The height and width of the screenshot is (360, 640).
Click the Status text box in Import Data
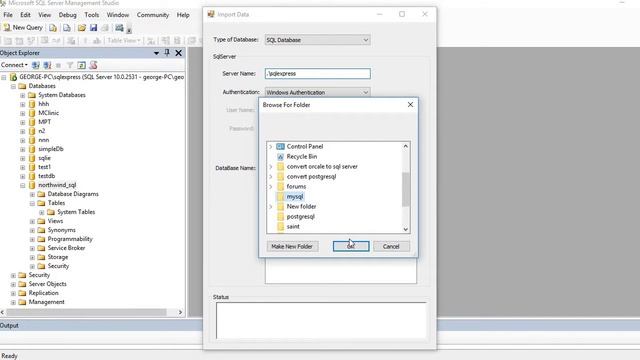(x=321, y=320)
